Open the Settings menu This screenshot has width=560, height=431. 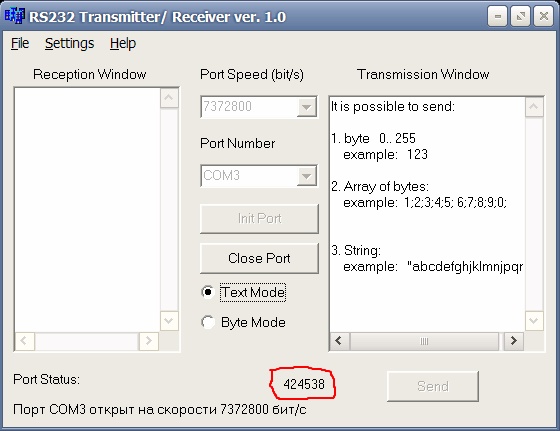pos(70,44)
